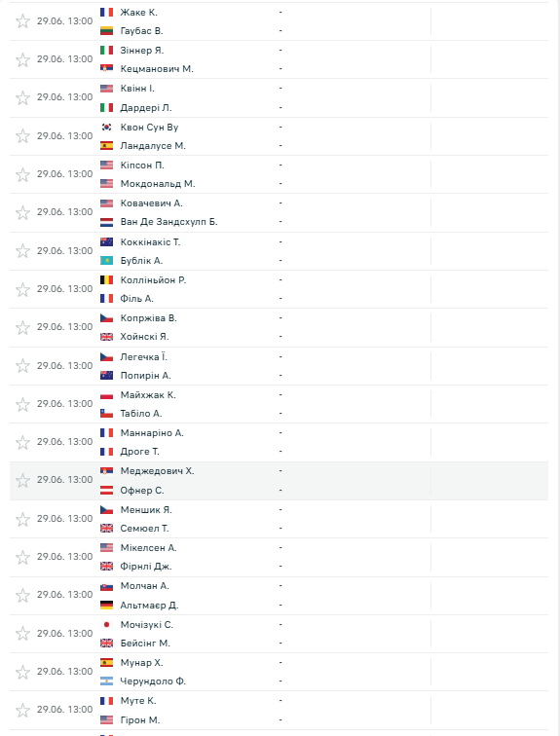
Task: Favorite the Маннаріно А. vs Дроге Т. match
Action: pyautogui.click(x=22, y=442)
